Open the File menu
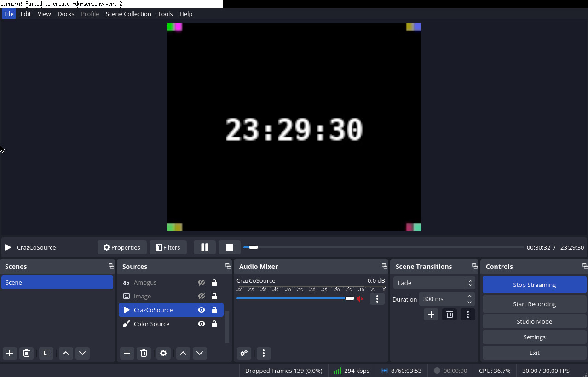 (x=9, y=14)
